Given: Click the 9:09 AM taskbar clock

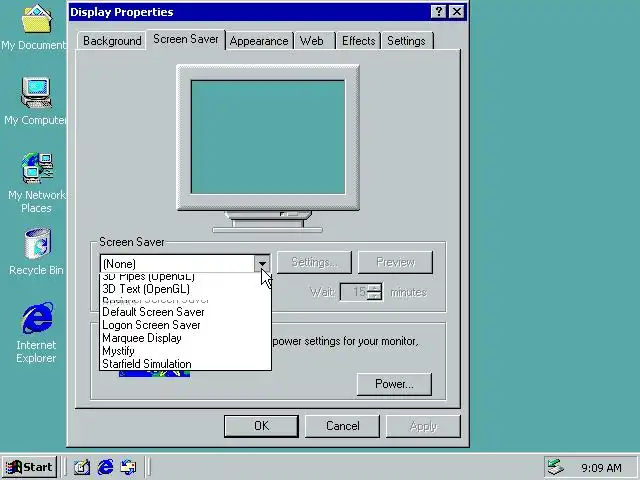Looking at the screenshot, I should pyautogui.click(x=601, y=467).
